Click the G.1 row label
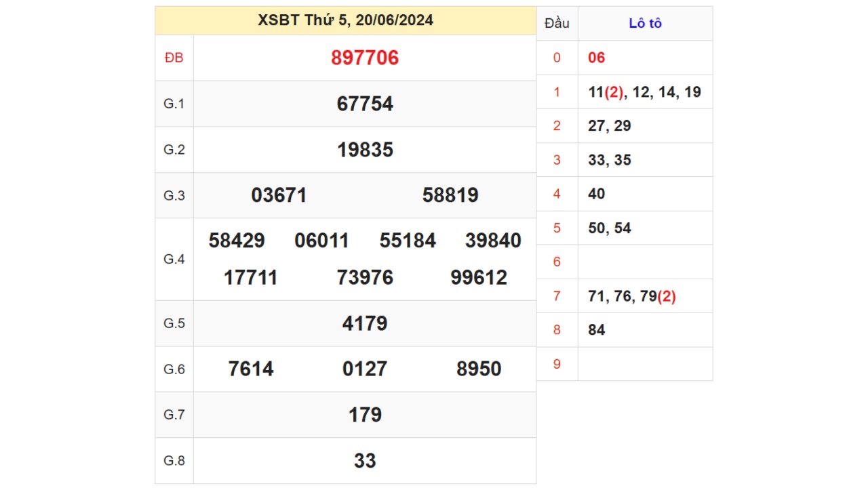The height and width of the screenshot is (488, 868). [x=174, y=104]
